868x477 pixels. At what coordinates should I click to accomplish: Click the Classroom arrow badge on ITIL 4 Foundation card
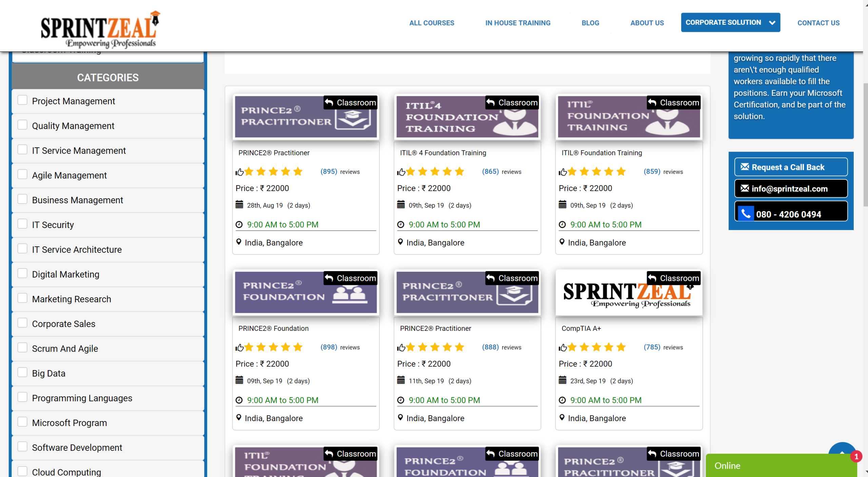(512, 102)
